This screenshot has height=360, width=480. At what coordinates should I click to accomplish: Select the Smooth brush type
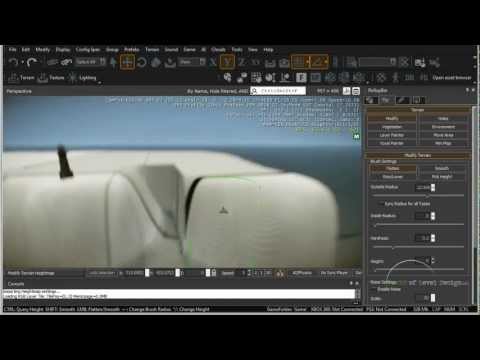point(442,168)
